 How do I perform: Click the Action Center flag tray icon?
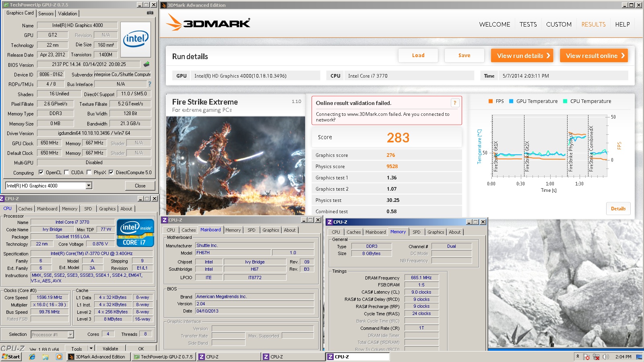coord(586,357)
